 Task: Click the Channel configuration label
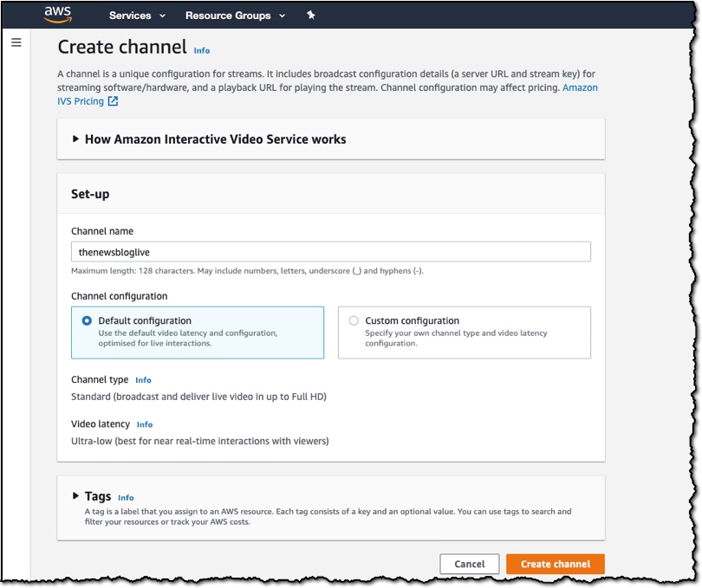click(119, 296)
